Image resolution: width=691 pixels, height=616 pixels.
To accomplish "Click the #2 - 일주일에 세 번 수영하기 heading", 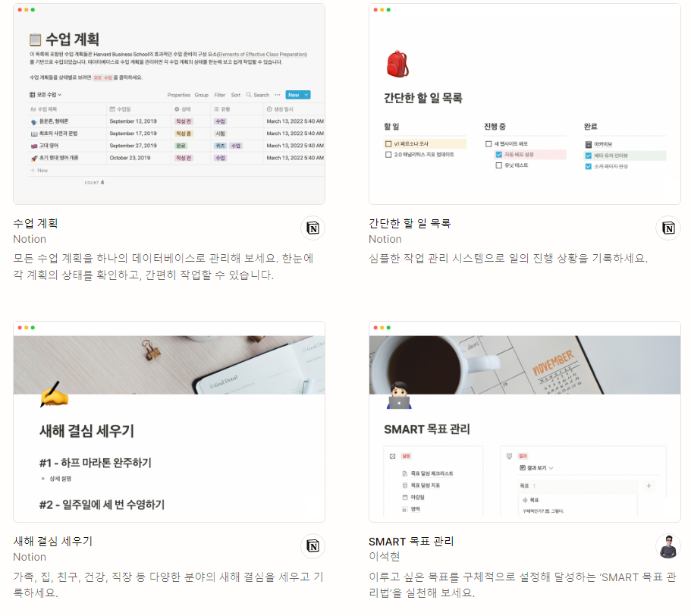I will pos(102,504).
